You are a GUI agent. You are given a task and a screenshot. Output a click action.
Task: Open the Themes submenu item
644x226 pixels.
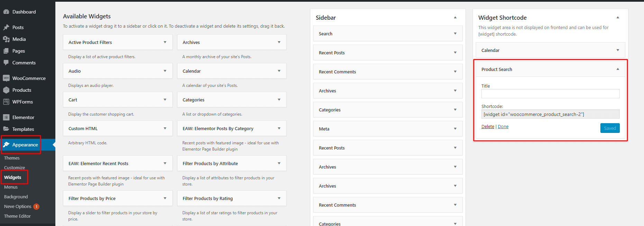(x=12, y=158)
